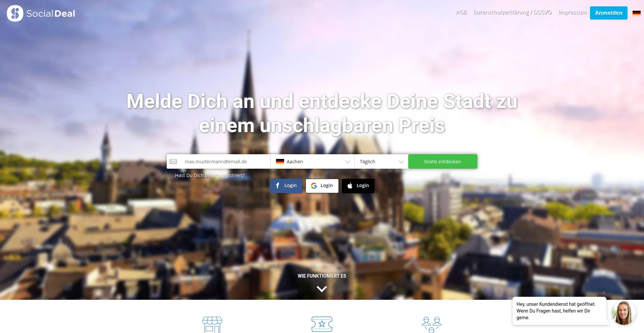644x333 pixels.
Task: Click 'Hast Du Dich bereits registriert?' link
Action: [210, 175]
